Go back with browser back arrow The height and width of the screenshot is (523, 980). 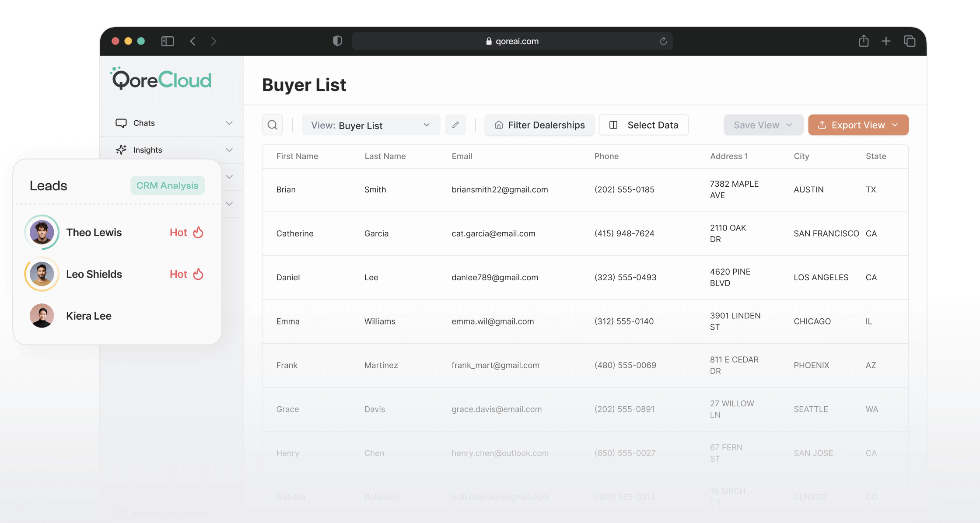tap(193, 41)
